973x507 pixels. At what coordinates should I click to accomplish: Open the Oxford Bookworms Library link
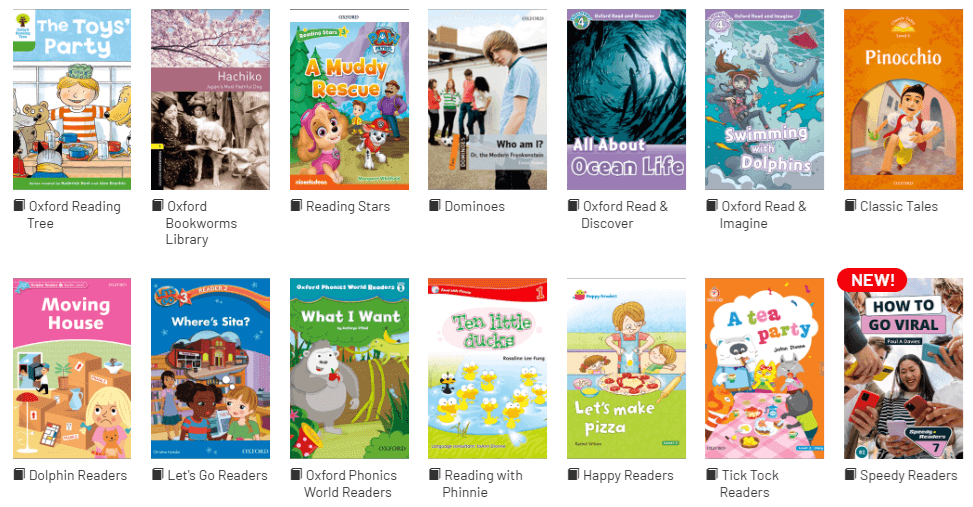pyautogui.click(x=201, y=223)
